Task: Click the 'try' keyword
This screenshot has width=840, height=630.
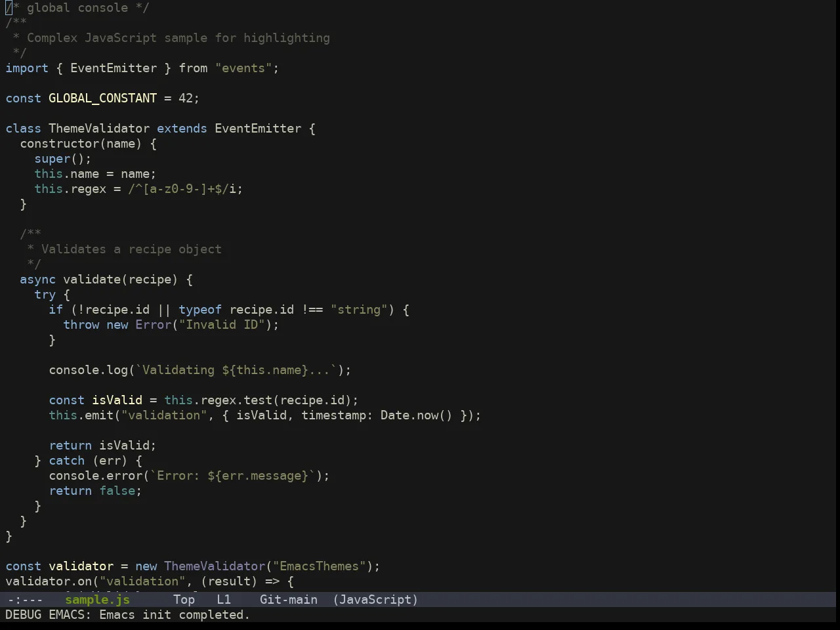Action: (x=45, y=295)
